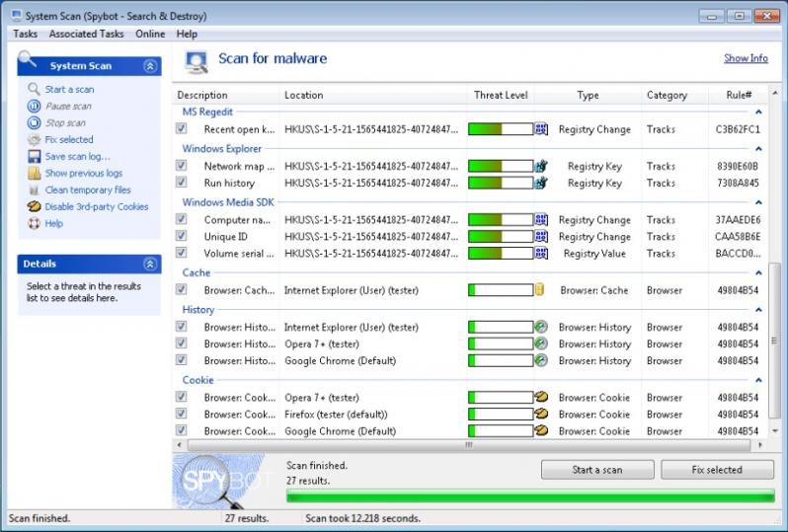Screen dimensions: 788x532
Task: Click history icon in Opera 7+ history row
Action: point(541,343)
